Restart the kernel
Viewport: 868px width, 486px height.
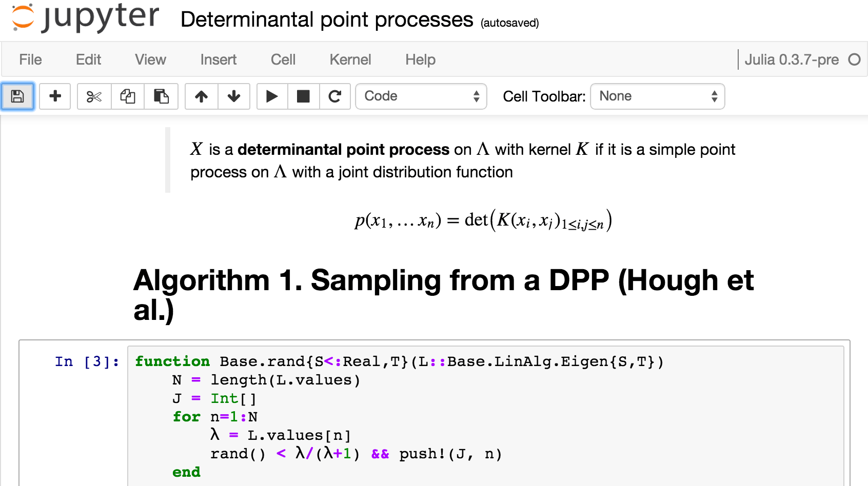(336, 96)
